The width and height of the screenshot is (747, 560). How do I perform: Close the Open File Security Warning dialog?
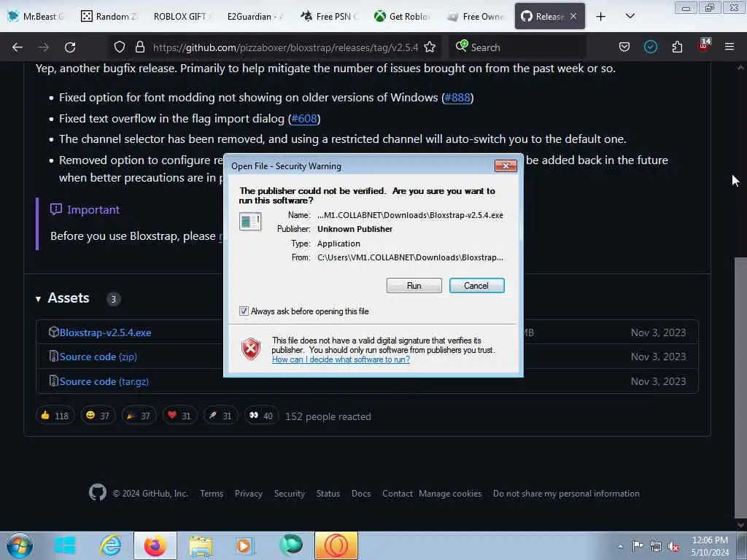(506, 166)
